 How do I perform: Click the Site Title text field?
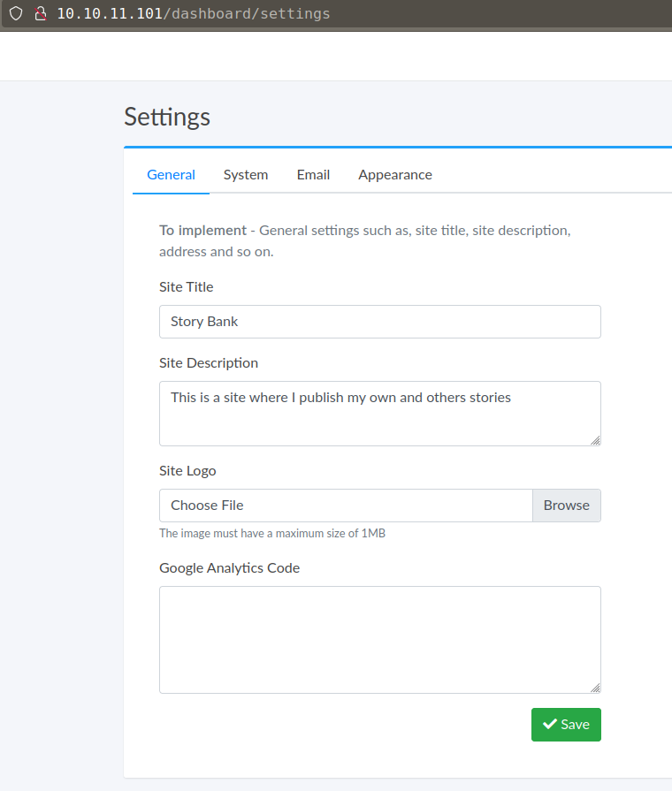[380, 322]
